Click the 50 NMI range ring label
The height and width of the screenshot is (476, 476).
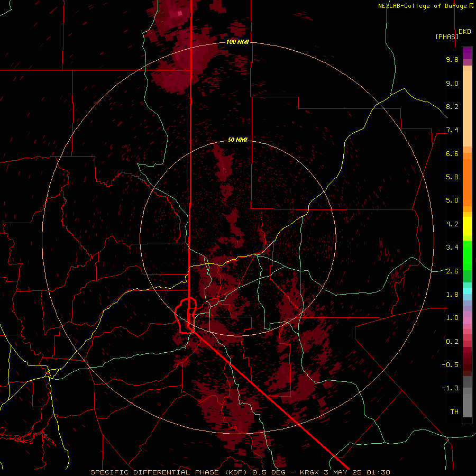(237, 140)
